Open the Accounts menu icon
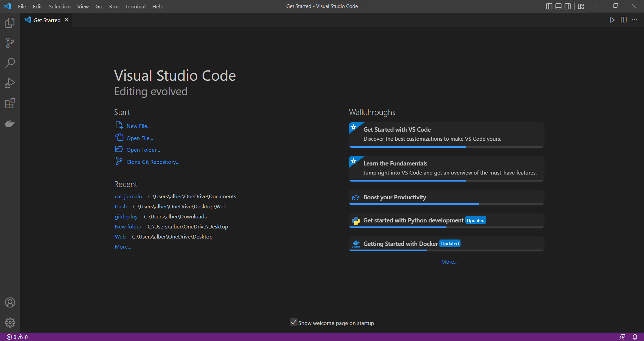Screen dimensions: 644x341 point(10,302)
